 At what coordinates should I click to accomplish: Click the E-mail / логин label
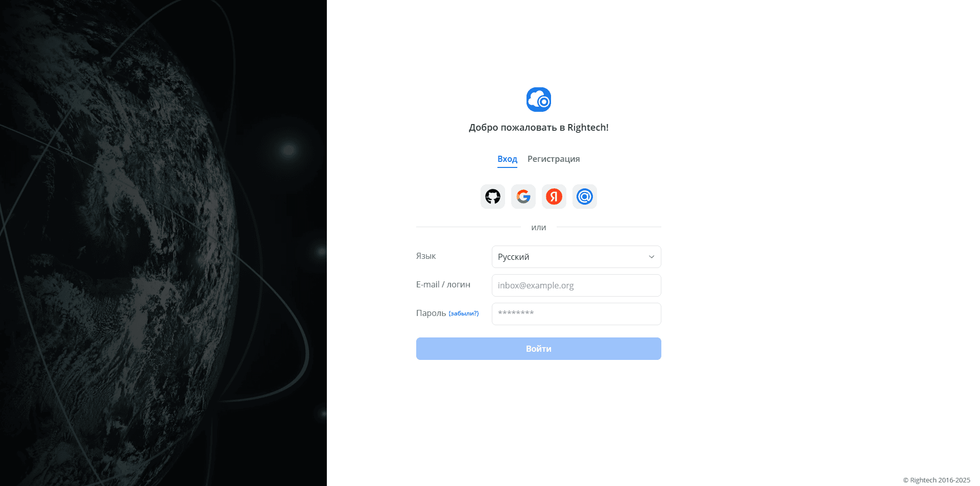[443, 285]
